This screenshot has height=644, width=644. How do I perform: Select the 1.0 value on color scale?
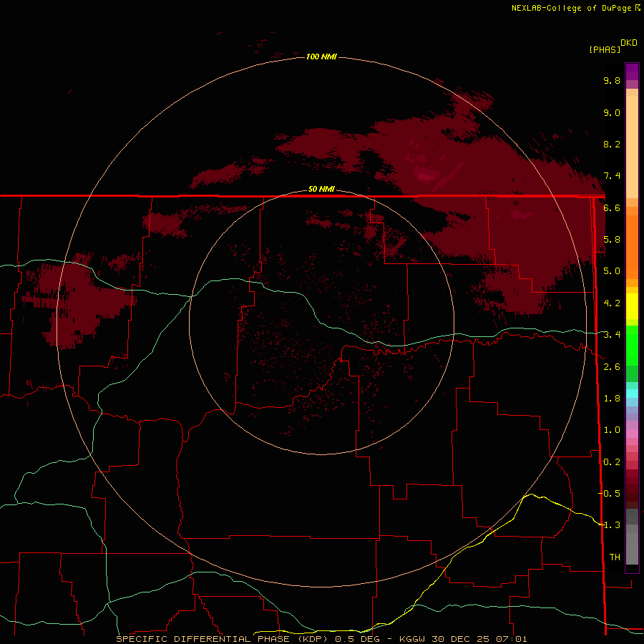(612, 430)
